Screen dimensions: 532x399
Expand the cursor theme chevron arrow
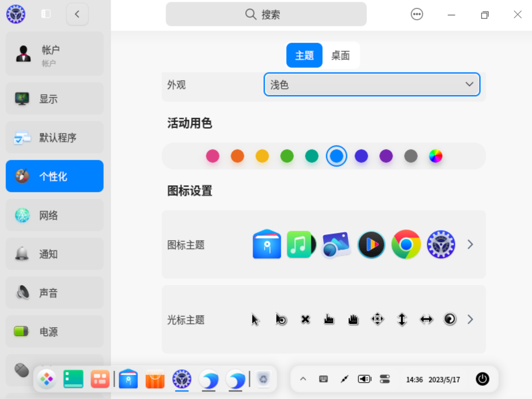pos(470,319)
